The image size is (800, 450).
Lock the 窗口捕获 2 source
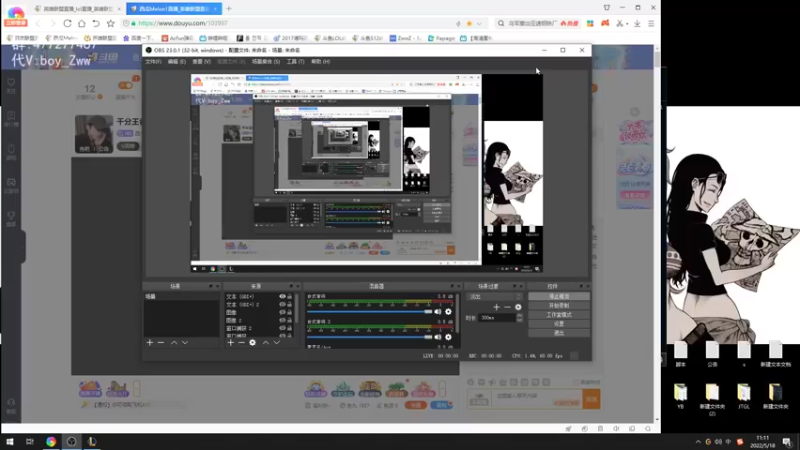tap(290, 328)
